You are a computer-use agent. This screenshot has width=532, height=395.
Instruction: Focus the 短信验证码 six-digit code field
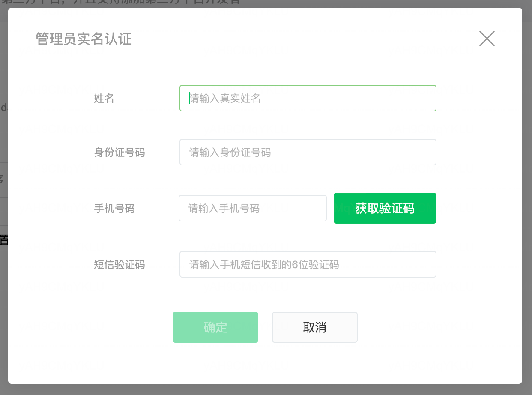click(x=308, y=264)
